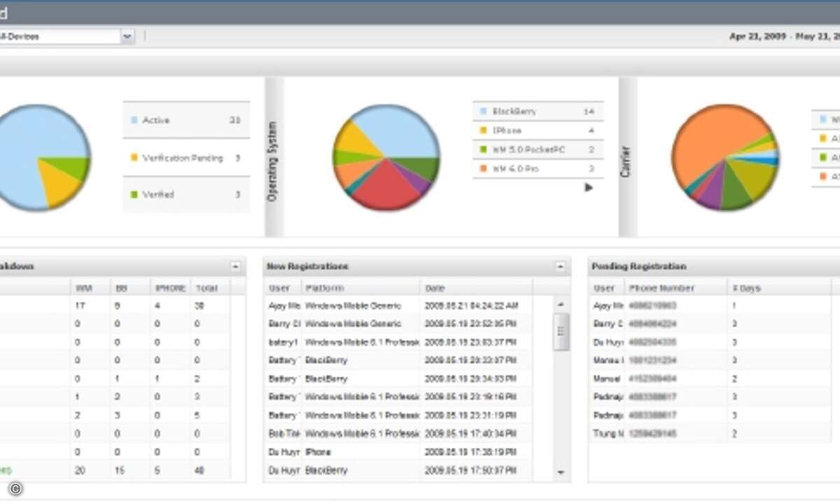Click the # Days column header

[x=746, y=288]
